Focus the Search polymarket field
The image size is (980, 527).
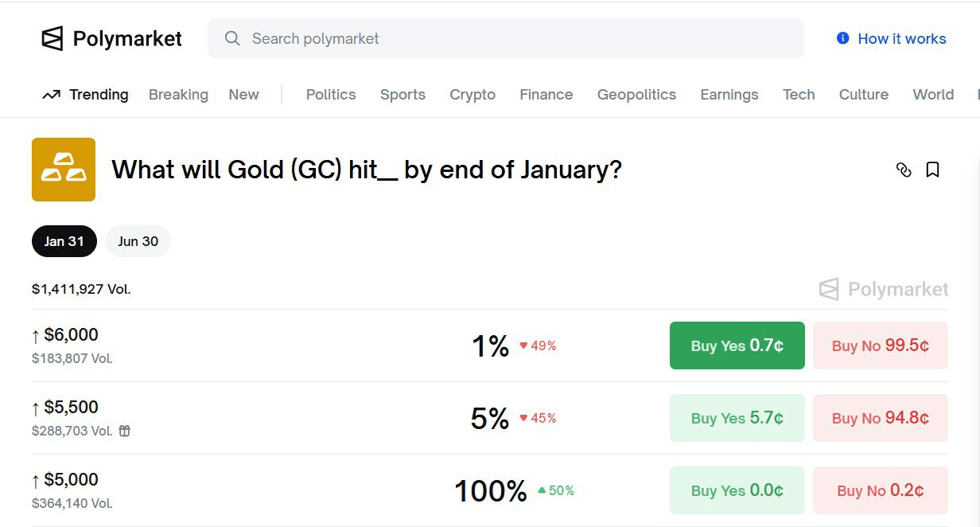[509, 38]
